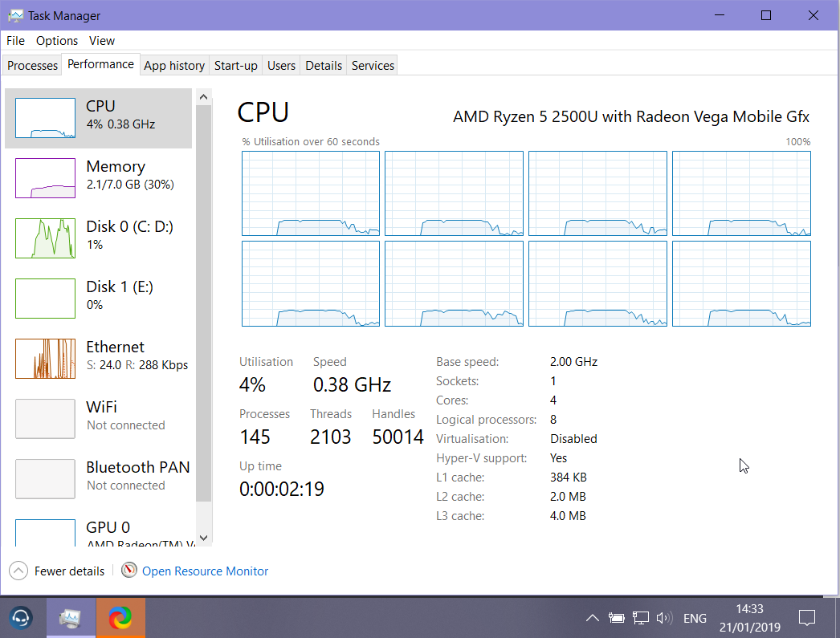Click the sidebar scroll-down arrow
This screenshot has height=638, width=840.
click(203, 537)
